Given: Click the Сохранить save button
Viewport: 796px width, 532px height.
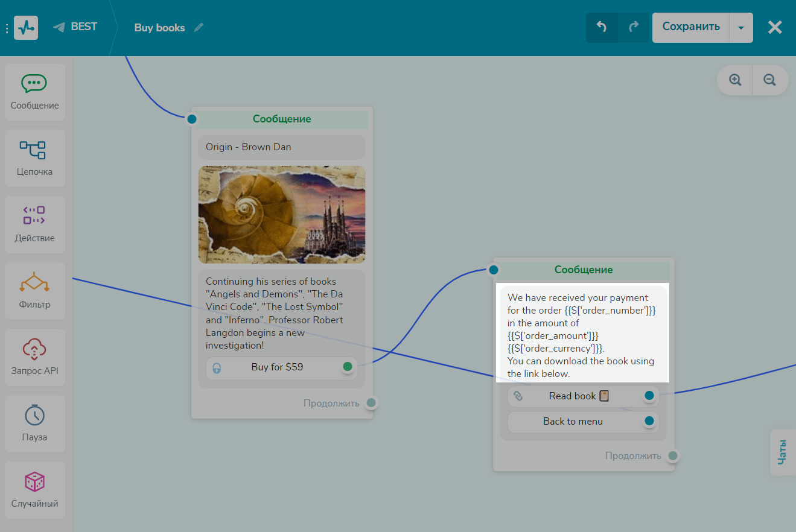Looking at the screenshot, I should point(690,27).
